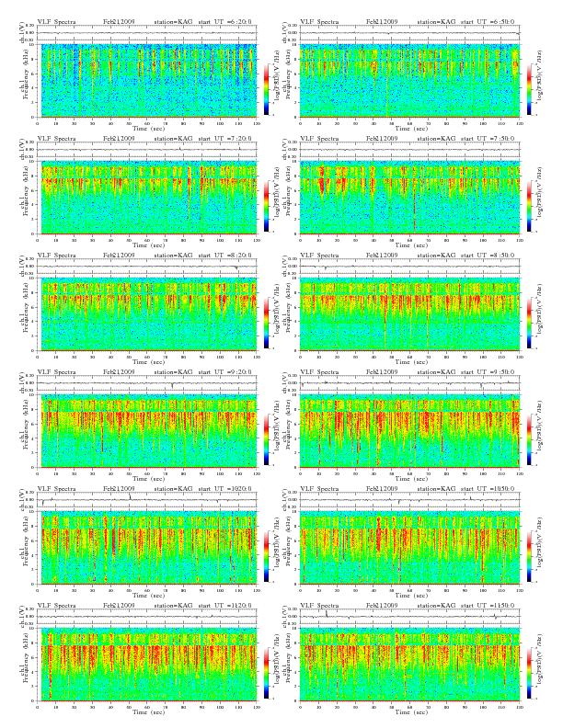Click the PSD color bar beside the 11:50:0 plot
The width and height of the screenshot is (563, 728).
(x=530, y=673)
